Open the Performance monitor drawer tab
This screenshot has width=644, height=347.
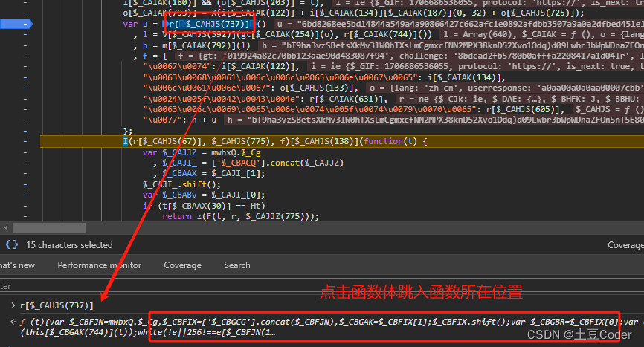tap(99, 265)
